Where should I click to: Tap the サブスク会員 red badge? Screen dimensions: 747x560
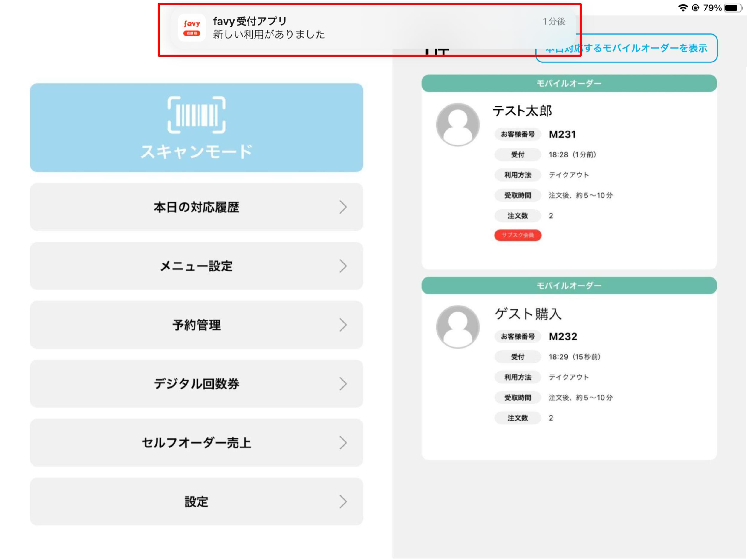coord(517,235)
